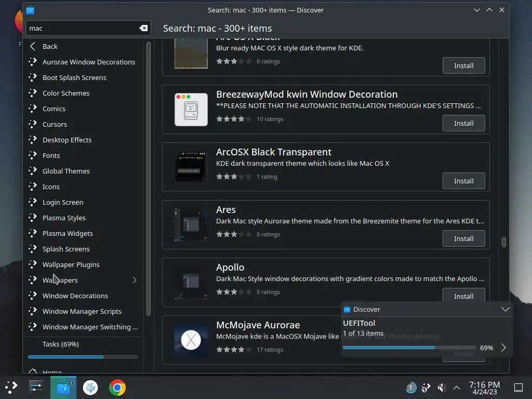Open McMojave Aurorae title
The height and width of the screenshot is (399, 532).
[x=258, y=325]
